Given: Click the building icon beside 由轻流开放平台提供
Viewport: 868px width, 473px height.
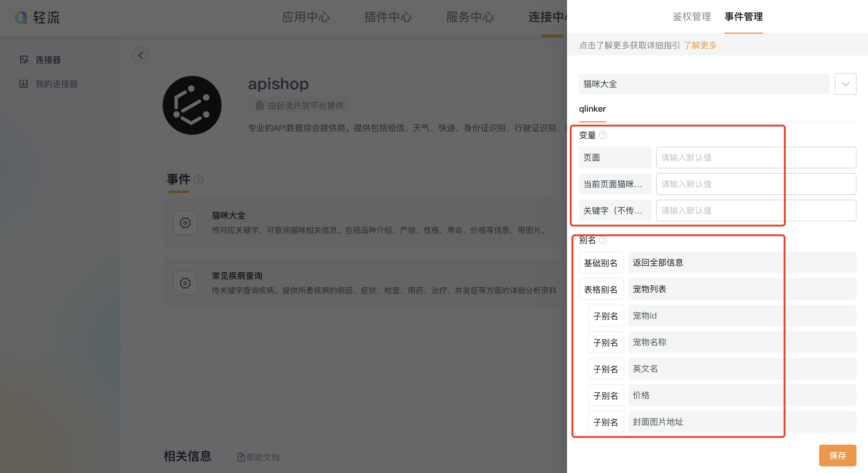Looking at the screenshot, I should click(259, 105).
